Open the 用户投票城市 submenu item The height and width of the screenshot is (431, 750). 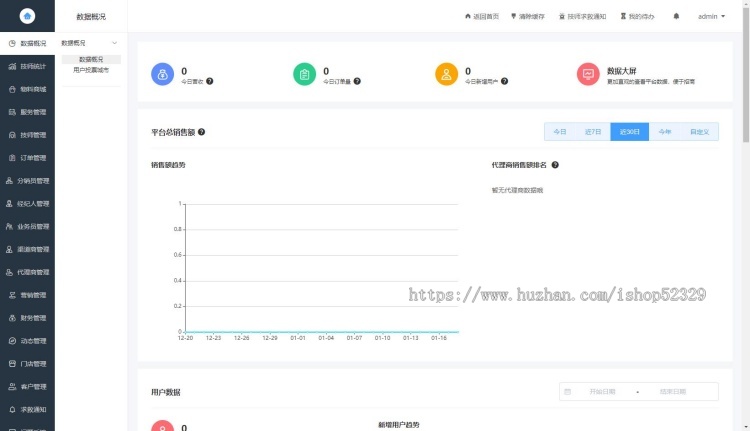(91, 70)
